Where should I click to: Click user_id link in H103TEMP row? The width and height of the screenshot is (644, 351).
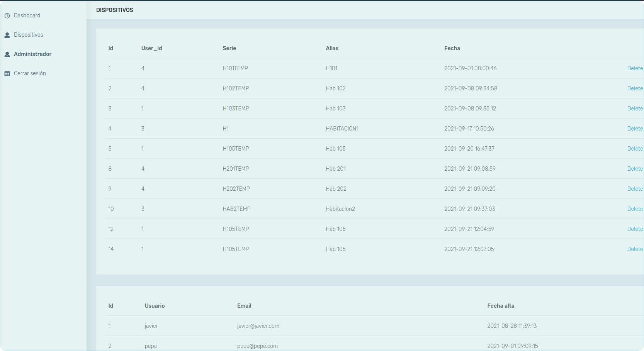[143, 109]
